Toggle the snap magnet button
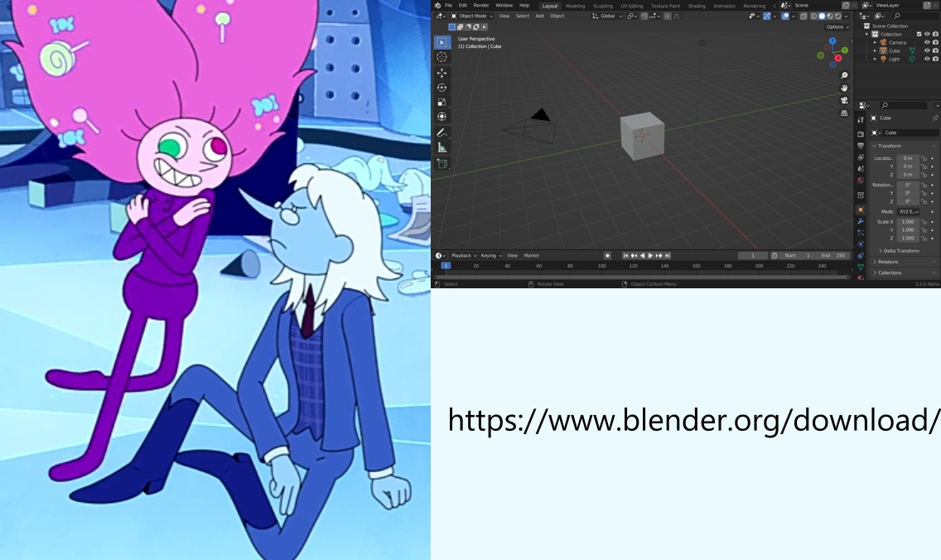The image size is (941, 560). tap(644, 17)
